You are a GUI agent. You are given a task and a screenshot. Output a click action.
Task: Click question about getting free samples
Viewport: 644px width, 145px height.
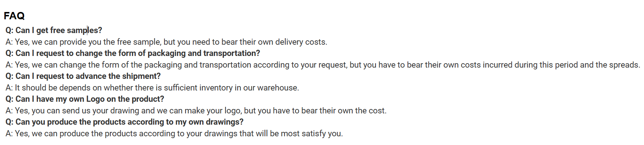54,30
